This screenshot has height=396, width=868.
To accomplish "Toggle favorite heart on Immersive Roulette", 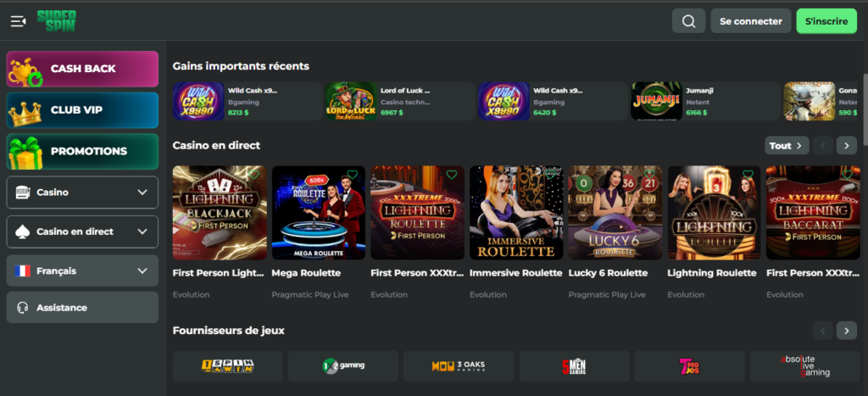I will click(x=550, y=176).
